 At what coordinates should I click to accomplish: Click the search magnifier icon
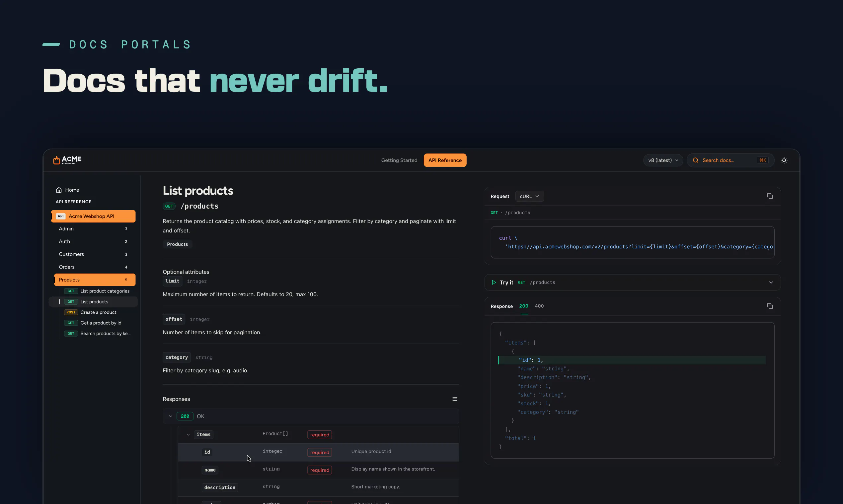click(x=696, y=160)
